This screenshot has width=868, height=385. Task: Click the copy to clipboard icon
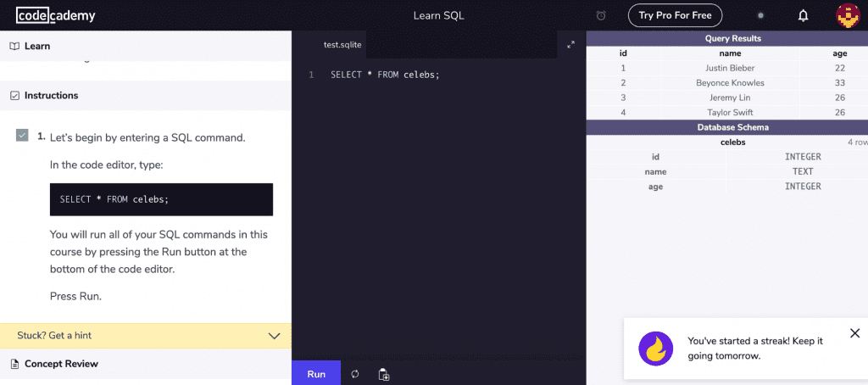tap(384, 375)
